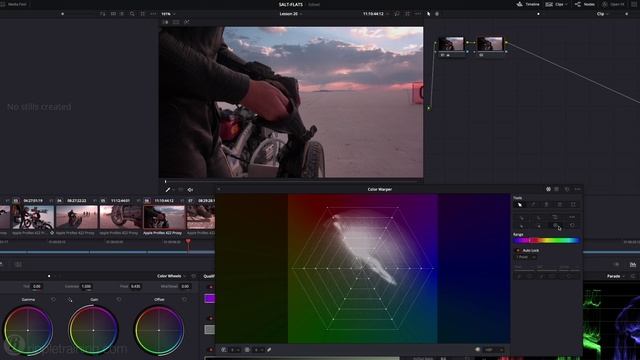Click the circular reset icon in the Color Warper tools grid
Viewport: 640px width, 360px height.
(572, 225)
